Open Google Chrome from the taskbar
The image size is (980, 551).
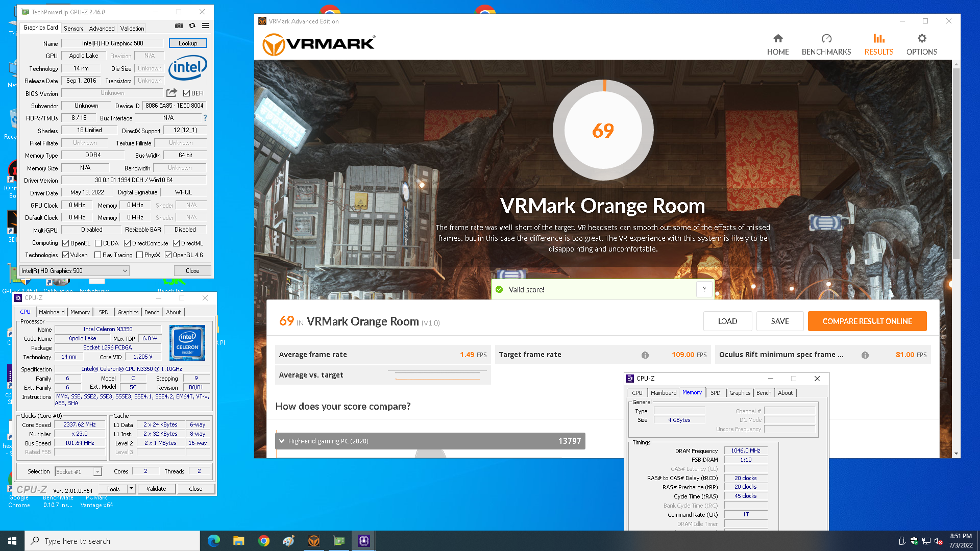(264, 541)
